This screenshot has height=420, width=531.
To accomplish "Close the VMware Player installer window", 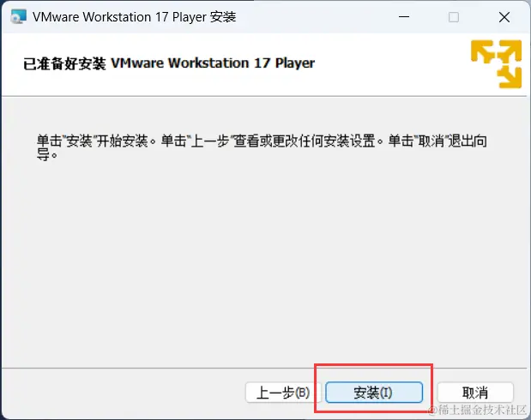I will tap(504, 17).
